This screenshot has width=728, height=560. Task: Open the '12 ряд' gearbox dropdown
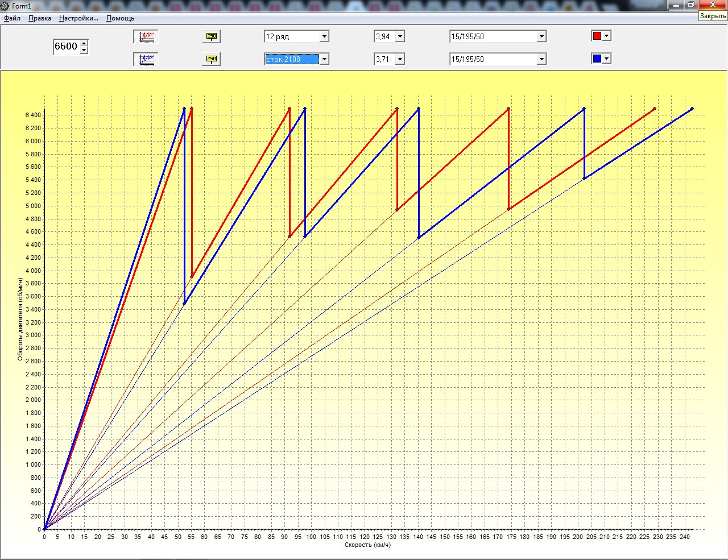[324, 36]
